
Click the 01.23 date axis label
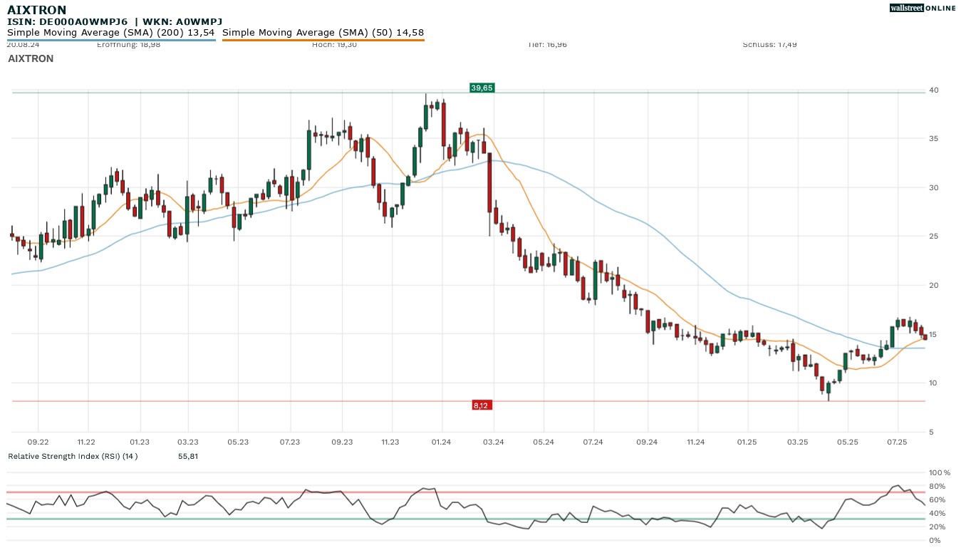[140, 442]
